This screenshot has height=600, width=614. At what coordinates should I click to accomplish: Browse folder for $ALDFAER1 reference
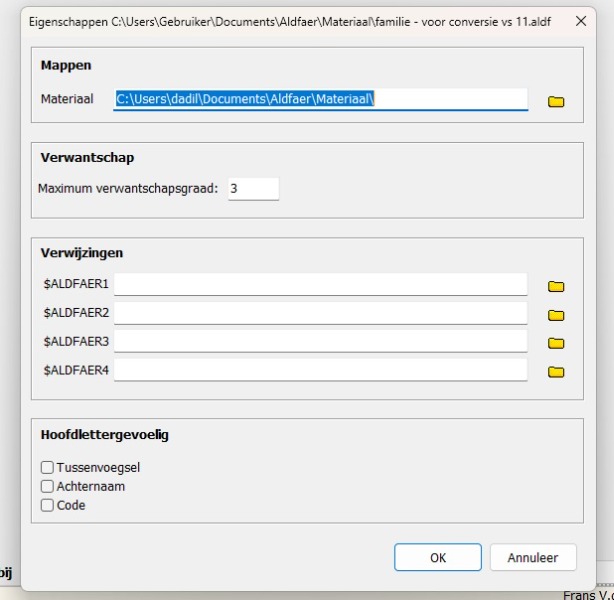[x=556, y=286]
